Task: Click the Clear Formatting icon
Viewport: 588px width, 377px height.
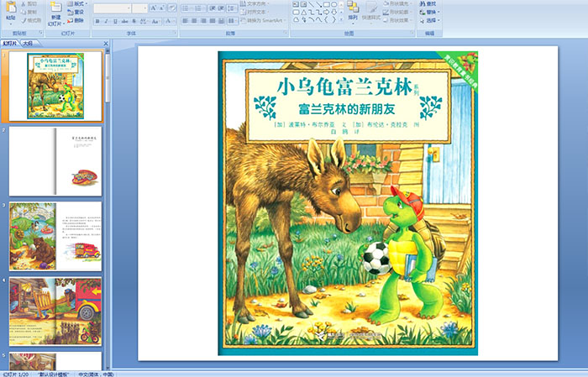Action: (171, 8)
